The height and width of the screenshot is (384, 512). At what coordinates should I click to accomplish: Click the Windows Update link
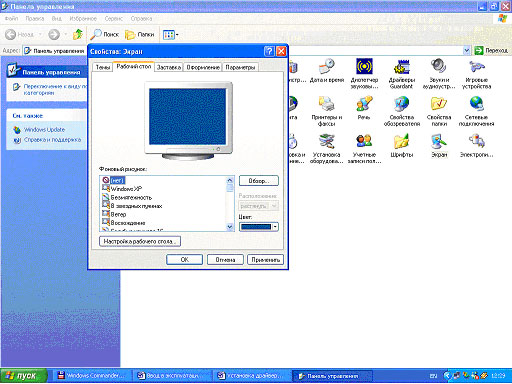click(44, 130)
